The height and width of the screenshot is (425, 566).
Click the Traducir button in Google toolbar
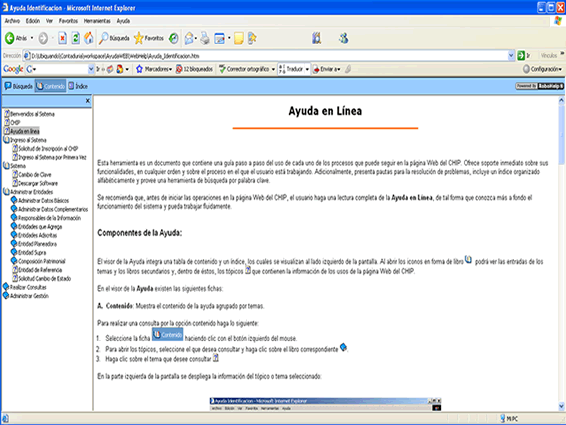pyautogui.click(x=291, y=69)
